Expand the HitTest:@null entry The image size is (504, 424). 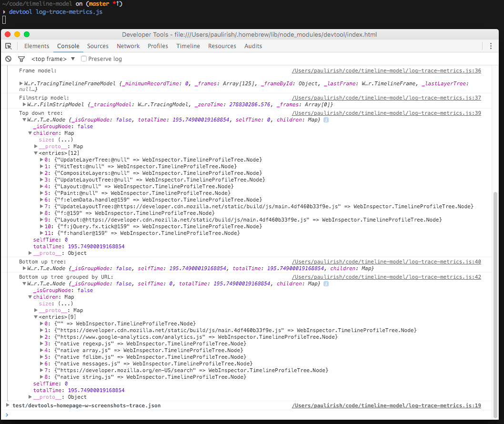pos(41,167)
